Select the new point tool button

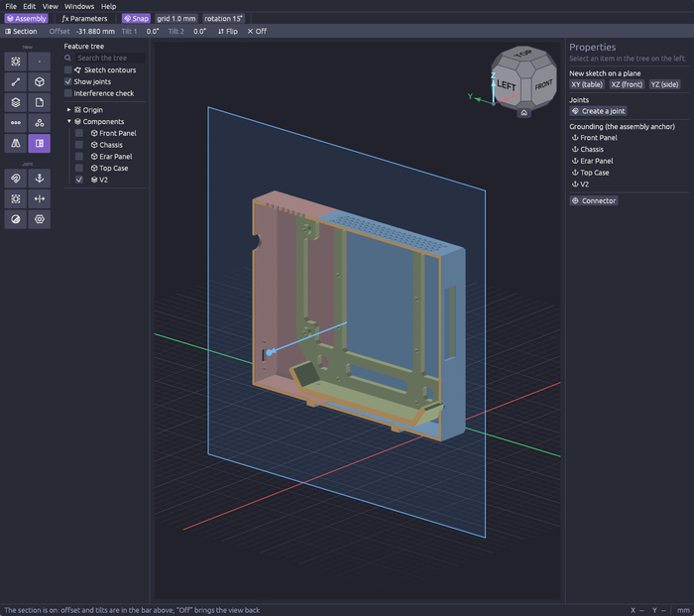click(x=40, y=62)
